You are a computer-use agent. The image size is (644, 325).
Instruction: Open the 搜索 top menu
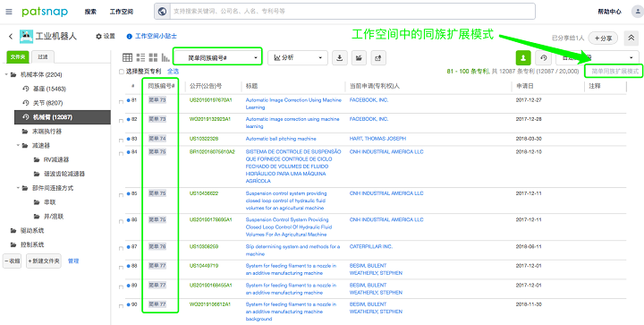pyautogui.click(x=90, y=12)
